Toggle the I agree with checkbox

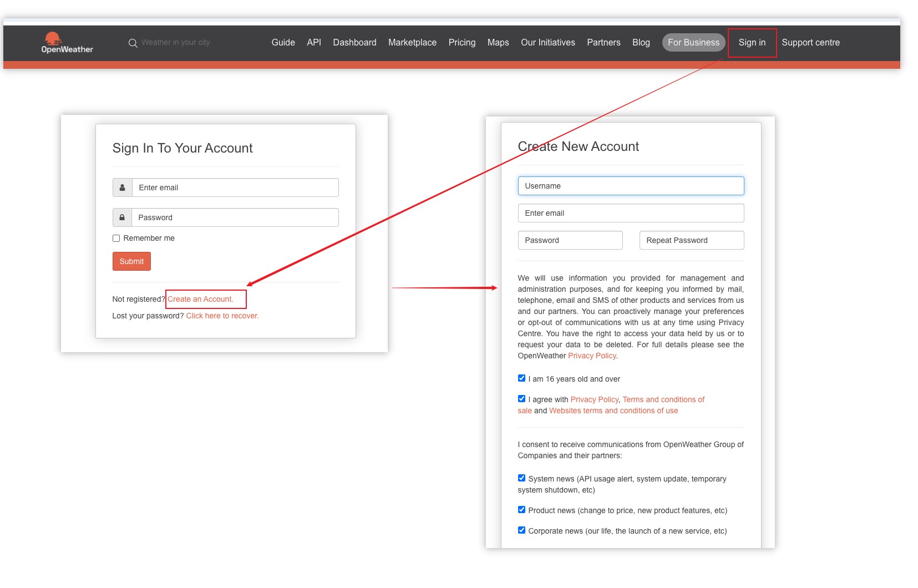(521, 398)
